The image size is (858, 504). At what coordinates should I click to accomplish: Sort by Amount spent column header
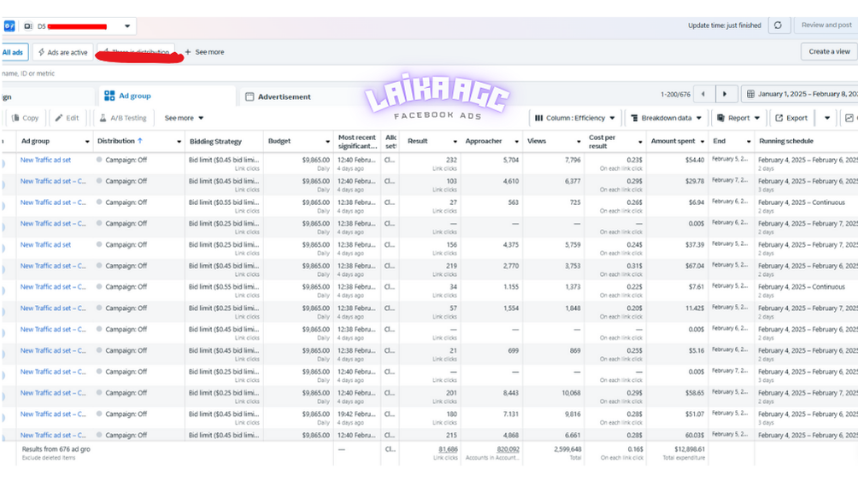(673, 141)
